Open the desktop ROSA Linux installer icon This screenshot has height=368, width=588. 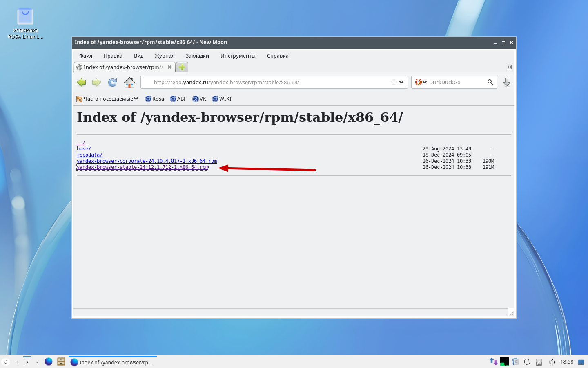25,24
